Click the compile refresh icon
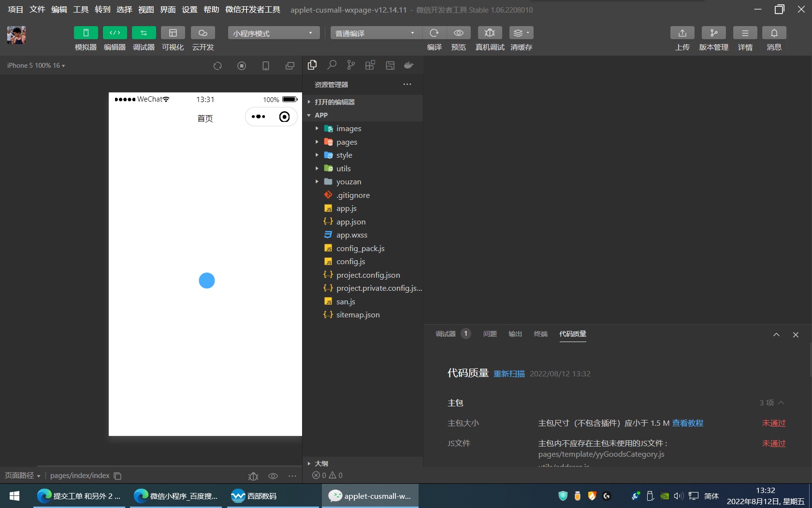This screenshot has height=508, width=812. 434,33
